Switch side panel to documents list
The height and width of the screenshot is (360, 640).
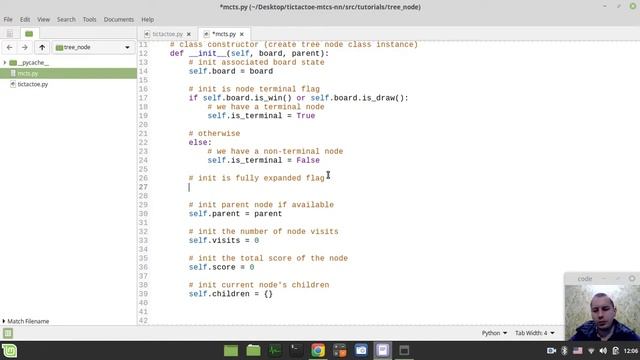tap(10, 33)
